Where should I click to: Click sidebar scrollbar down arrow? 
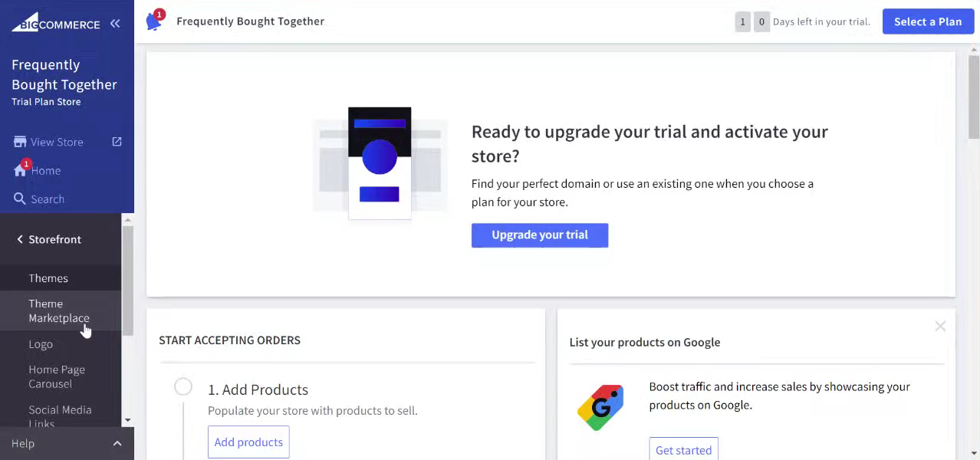click(127, 420)
